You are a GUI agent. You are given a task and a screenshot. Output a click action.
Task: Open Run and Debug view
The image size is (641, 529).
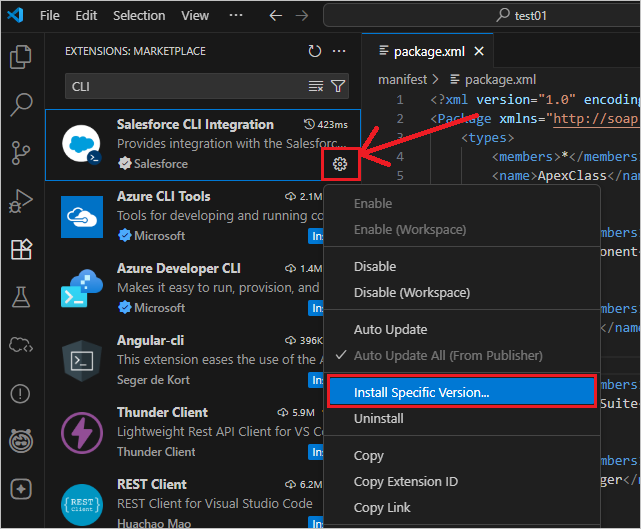pos(20,201)
